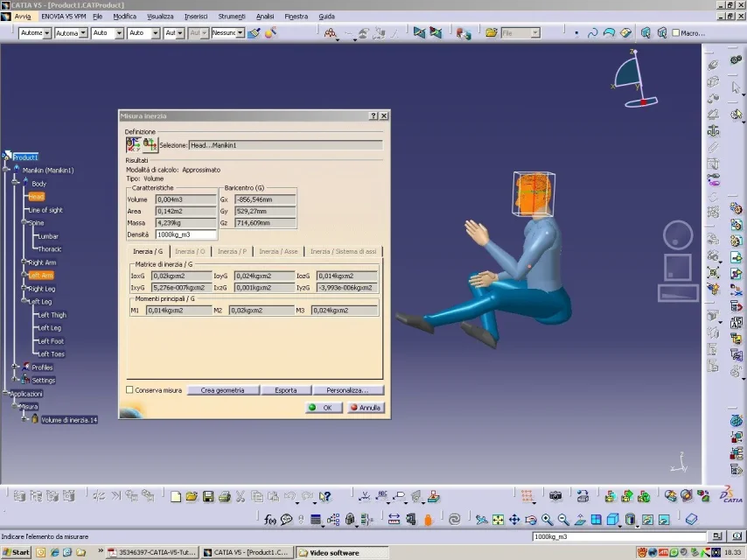Click the Densità input field
Image resolution: width=747 pixels, height=560 pixels.
pos(186,234)
